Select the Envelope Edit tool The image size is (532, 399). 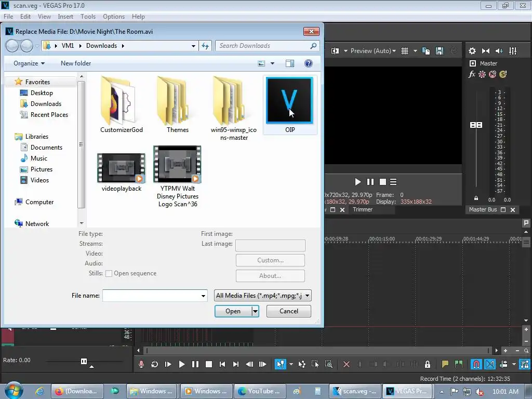pos(302,364)
